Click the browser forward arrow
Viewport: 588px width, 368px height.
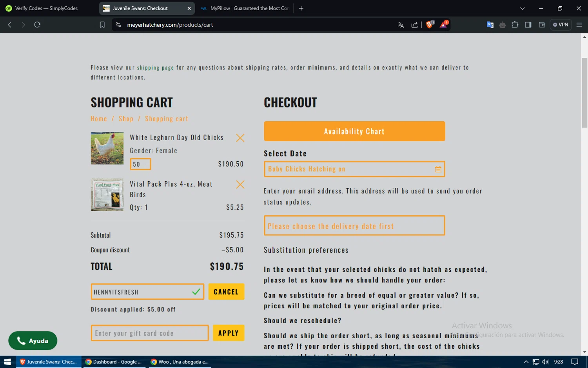(x=24, y=25)
